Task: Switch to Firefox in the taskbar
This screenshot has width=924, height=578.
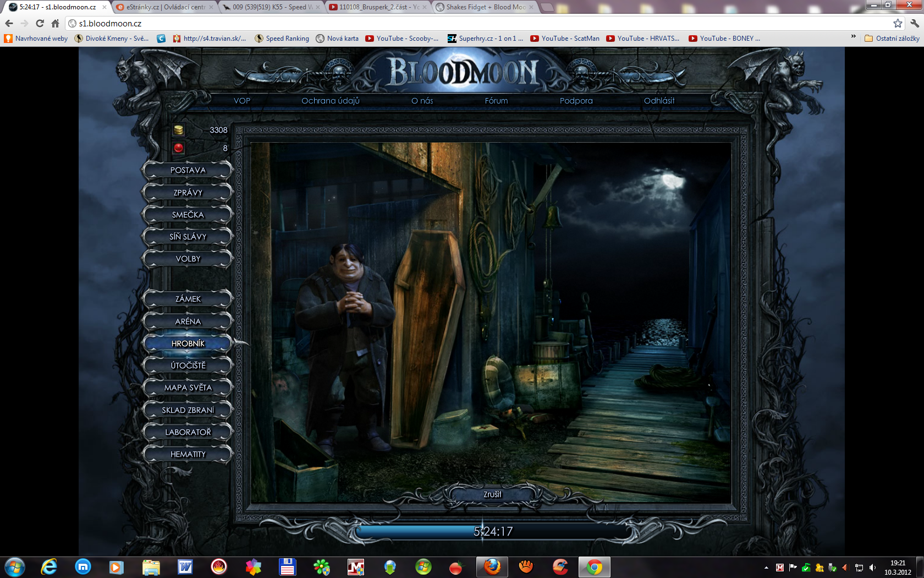Action: [492, 567]
